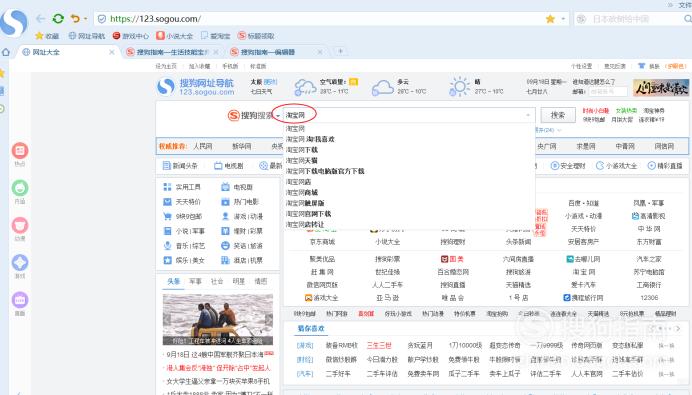Switch to the 搜狗指南—编辑器 tab
Screen dimensions: 692x395
(276, 52)
